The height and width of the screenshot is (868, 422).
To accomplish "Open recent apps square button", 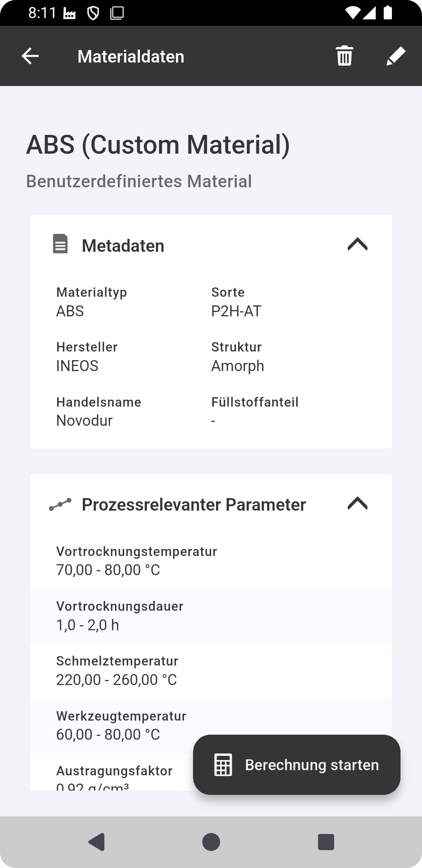I will (x=326, y=842).
